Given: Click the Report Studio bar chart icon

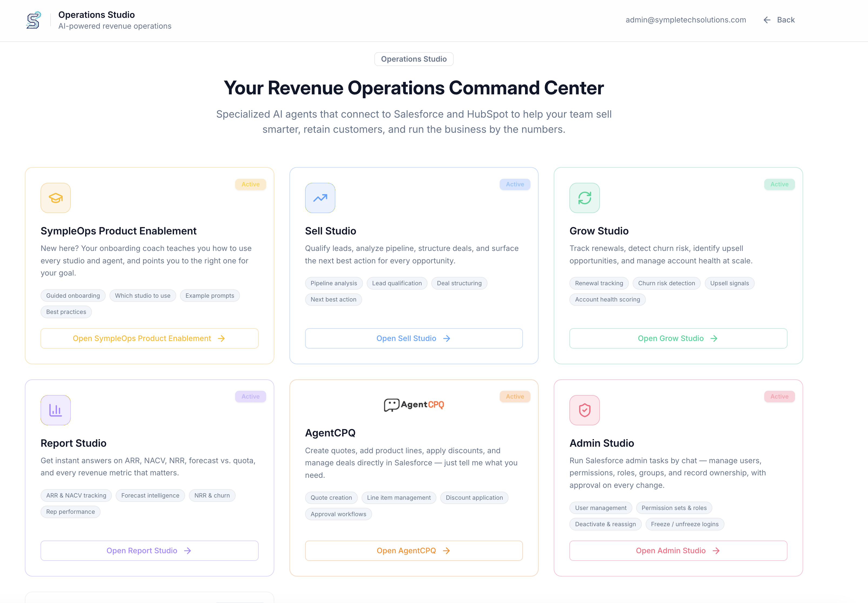Looking at the screenshot, I should pyautogui.click(x=55, y=410).
